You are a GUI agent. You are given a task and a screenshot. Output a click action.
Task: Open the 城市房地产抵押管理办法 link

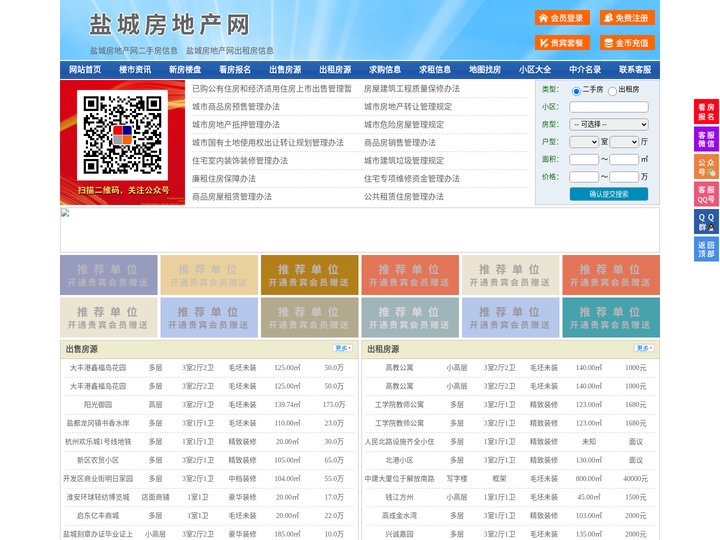tap(236, 125)
